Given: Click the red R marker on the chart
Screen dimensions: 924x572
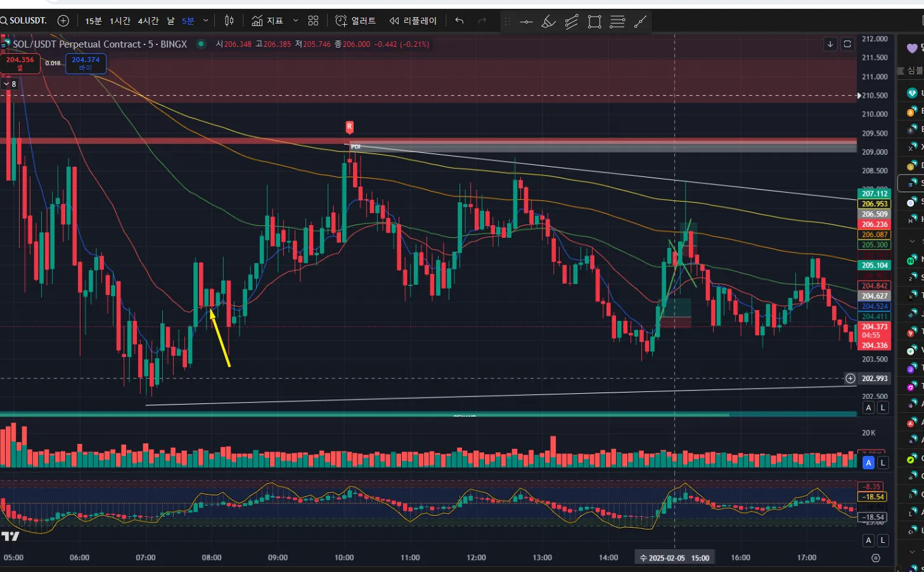Looking at the screenshot, I should tap(349, 127).
